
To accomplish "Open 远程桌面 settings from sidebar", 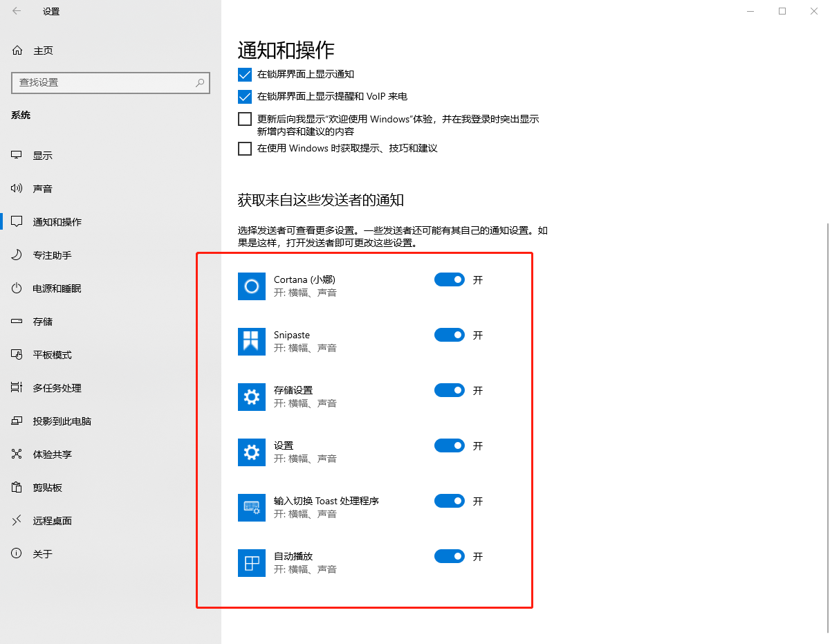I will coord(16,520).
